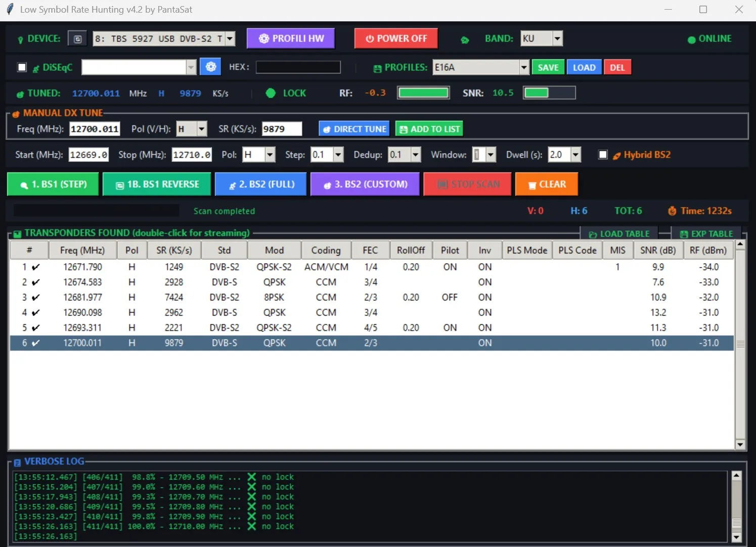Screen dimensions: 756x547
Task: Click the Time clock icon
Action: (672, 211)
